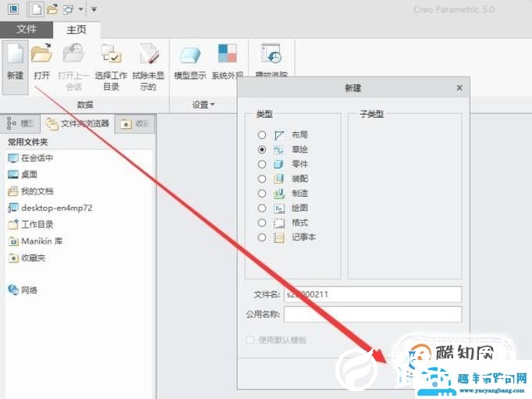This screenshot has width=532, height=399.
Task: Select the Assembly (装配) radio button
Action: point(261,179)
